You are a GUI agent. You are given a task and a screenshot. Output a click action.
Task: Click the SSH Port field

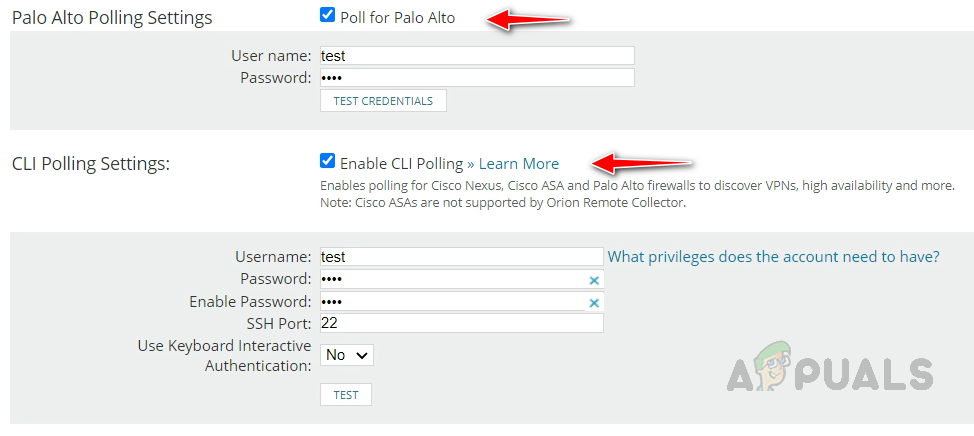click(x=461, y=323)
